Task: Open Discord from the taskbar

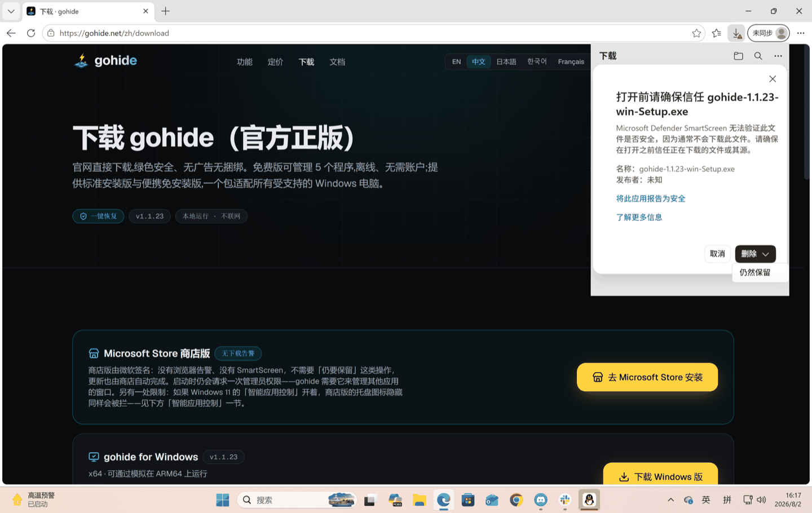Action: (541, 500)
